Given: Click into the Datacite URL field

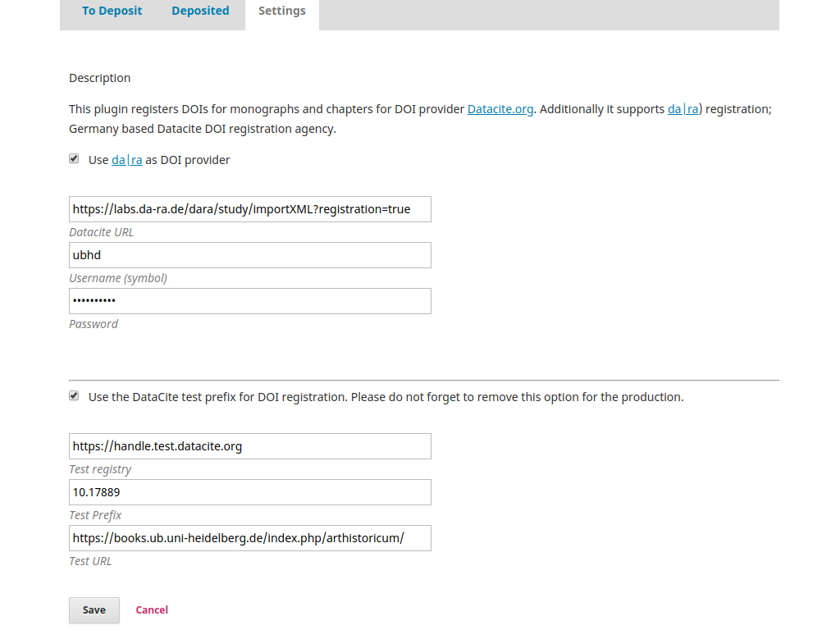Looking at the screenshot, I should tap(249, 209).
